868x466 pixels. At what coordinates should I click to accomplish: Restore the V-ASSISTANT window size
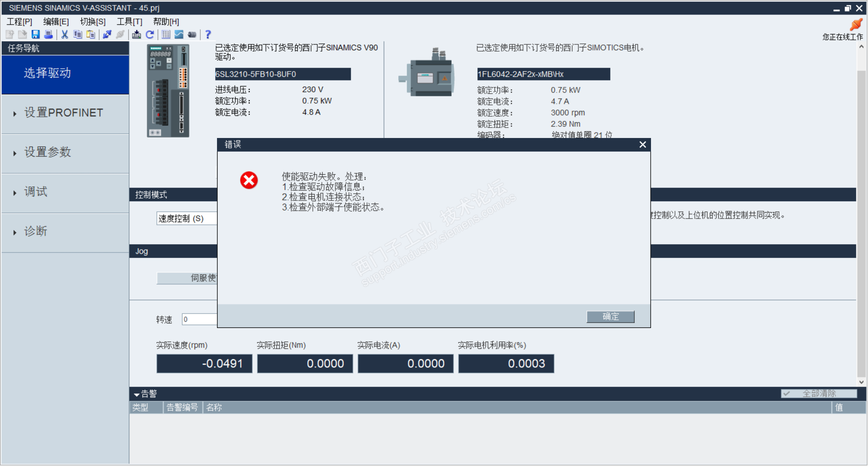tap(848, 8)
